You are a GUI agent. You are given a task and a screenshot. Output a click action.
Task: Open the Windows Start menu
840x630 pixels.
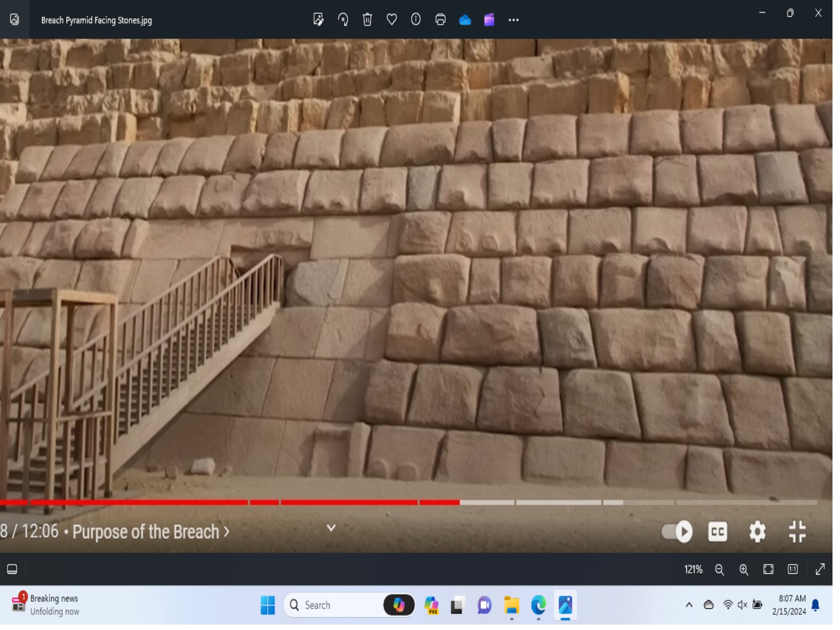[270, 610]
